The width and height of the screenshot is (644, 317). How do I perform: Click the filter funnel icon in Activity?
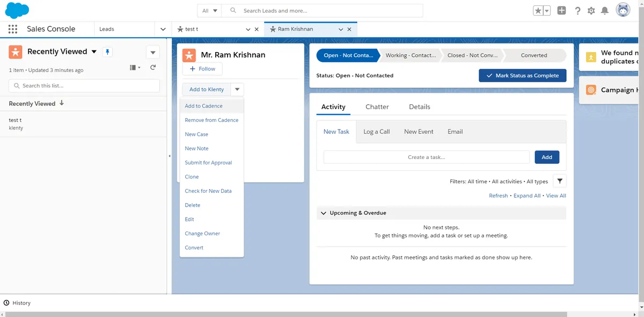click(559, 181)
